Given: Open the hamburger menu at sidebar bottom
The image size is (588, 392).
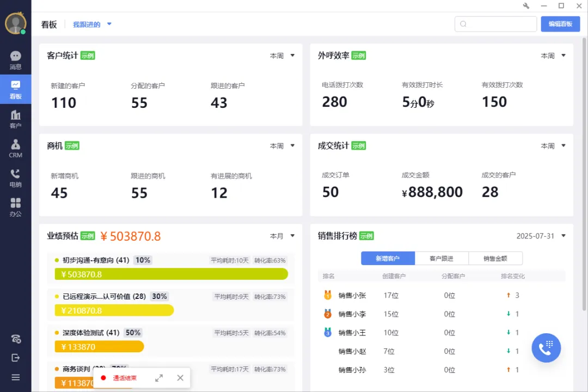Looking at the screenshot, I should [15, 377].
